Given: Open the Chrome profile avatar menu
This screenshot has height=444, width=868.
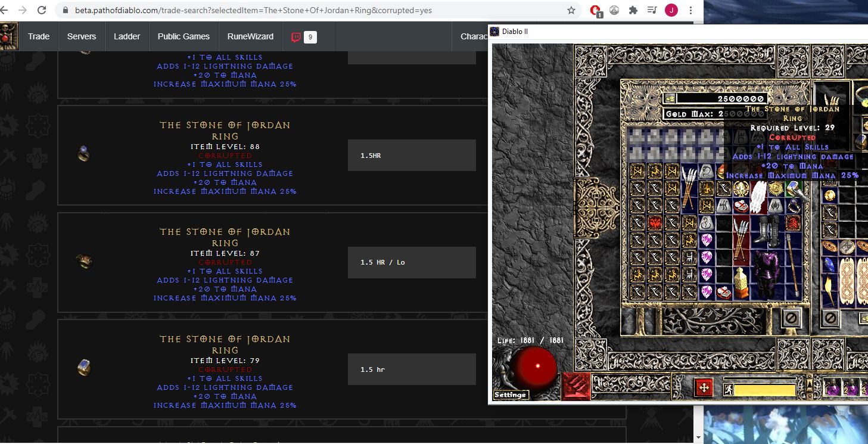Looking at the screenshot, I should point(671,10).
